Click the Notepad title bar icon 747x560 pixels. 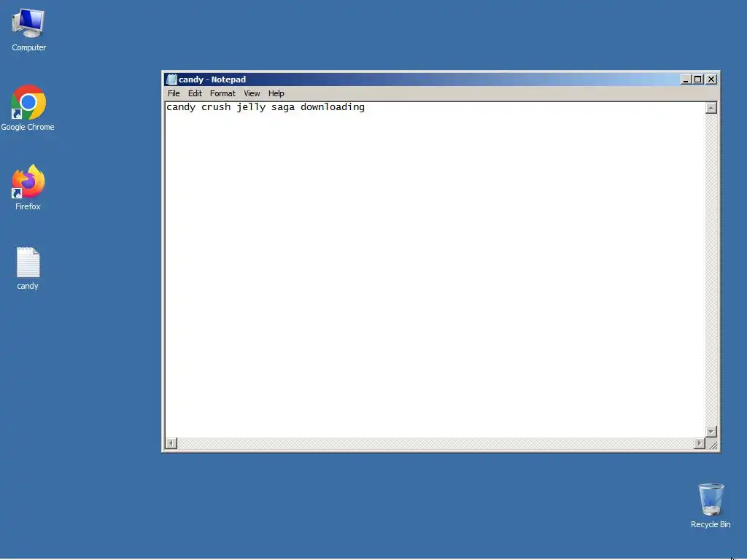[171, 79]
